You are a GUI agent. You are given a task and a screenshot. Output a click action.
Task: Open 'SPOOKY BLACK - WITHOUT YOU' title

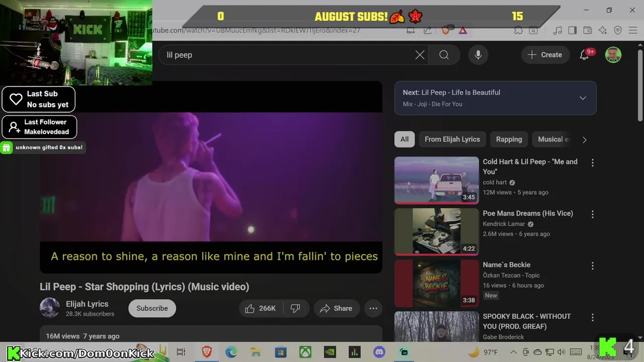point(527,321)
